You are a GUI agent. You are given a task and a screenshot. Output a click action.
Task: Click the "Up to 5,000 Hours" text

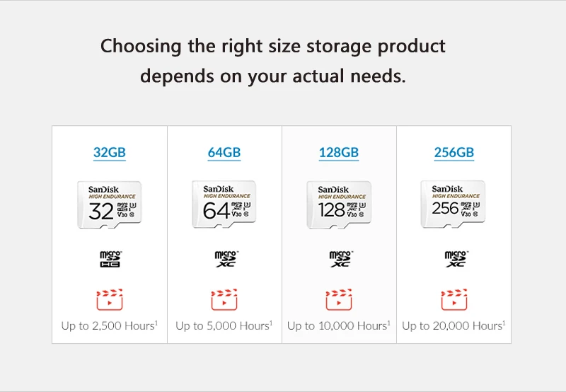[x=224, y=325]
